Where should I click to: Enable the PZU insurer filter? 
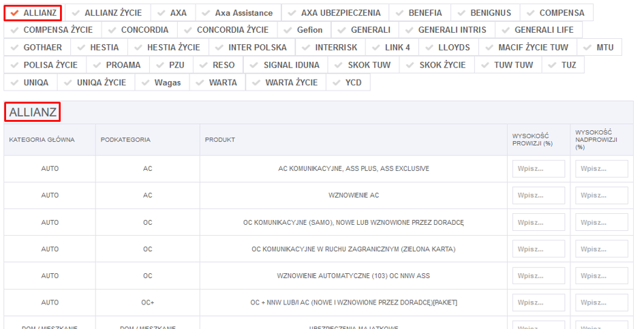pyautogui.click(x=171, y=65)
